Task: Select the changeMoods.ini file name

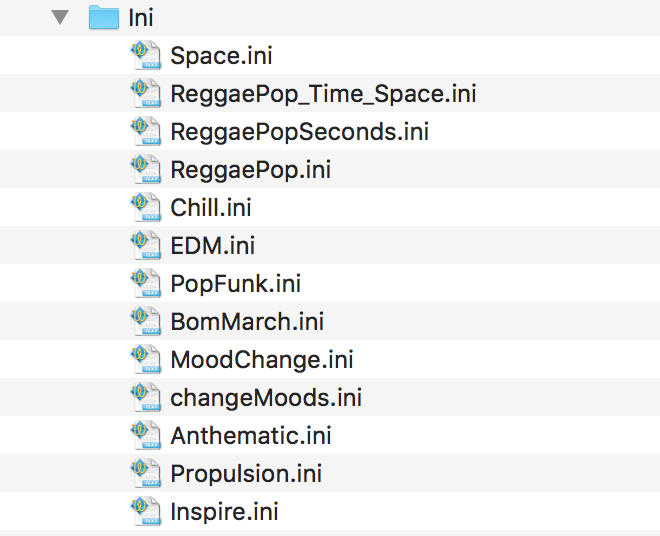Action: click(x=266, y=398)
